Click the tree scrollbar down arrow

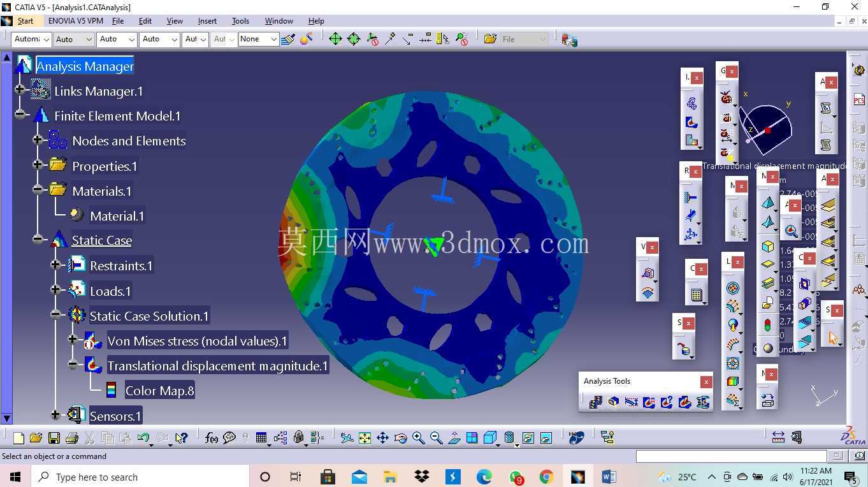tap(6, 419)
